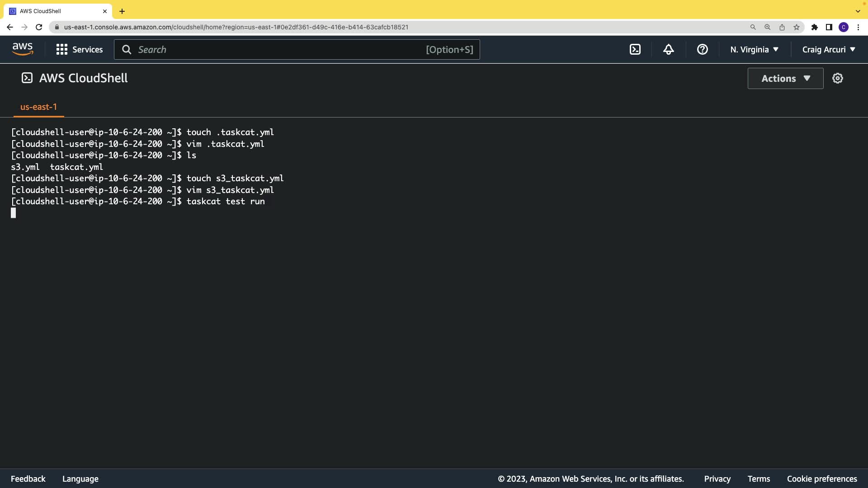The height and width of the screenshot is (488, 868).
Task: Click the Language button in footer
Action: pos(80,479)
